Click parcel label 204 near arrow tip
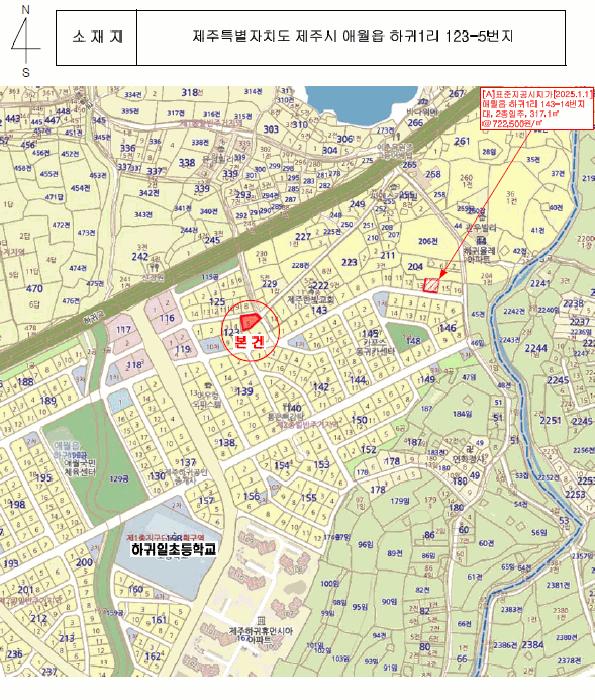Screen dimensions: 595x700 [x=415, y=267]
